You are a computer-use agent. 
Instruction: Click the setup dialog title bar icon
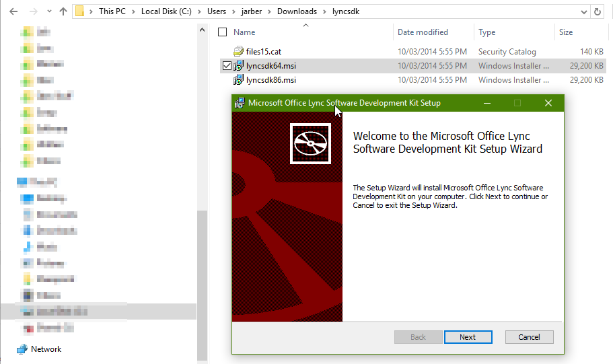240,103
